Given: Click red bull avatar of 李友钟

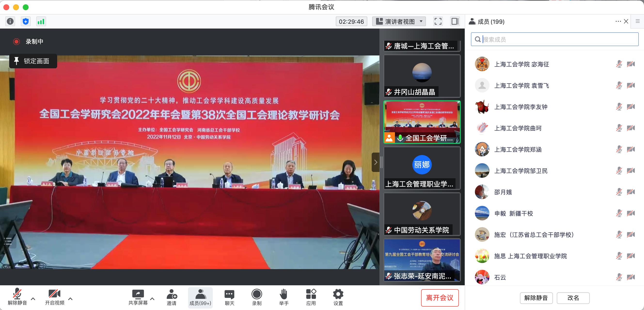Looking at the screenshot, I should coord(482,107).
